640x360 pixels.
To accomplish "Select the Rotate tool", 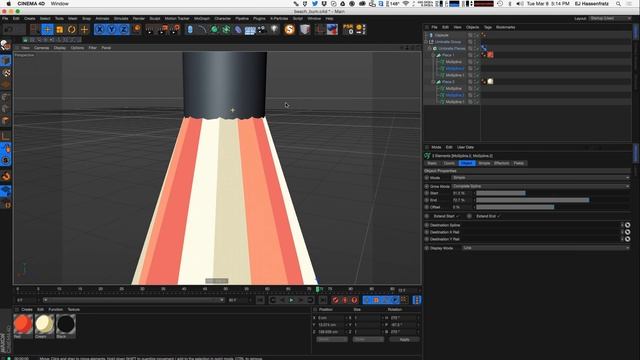I will (x=72, y=29).
